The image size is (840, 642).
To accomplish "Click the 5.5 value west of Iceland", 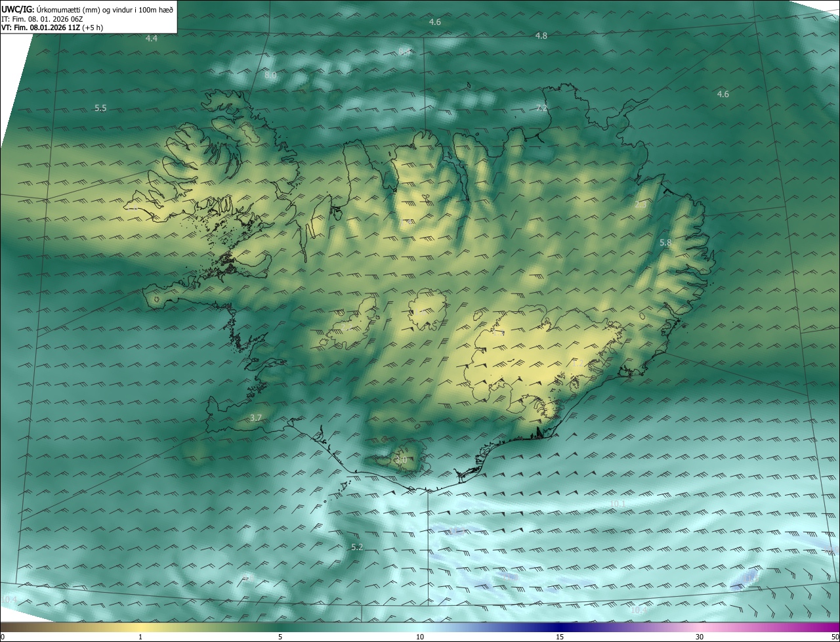I will [x=100, y=108].
